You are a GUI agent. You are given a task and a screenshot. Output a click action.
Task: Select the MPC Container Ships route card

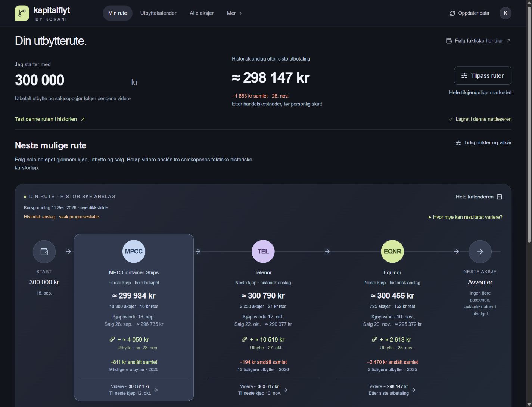point(134,317)
